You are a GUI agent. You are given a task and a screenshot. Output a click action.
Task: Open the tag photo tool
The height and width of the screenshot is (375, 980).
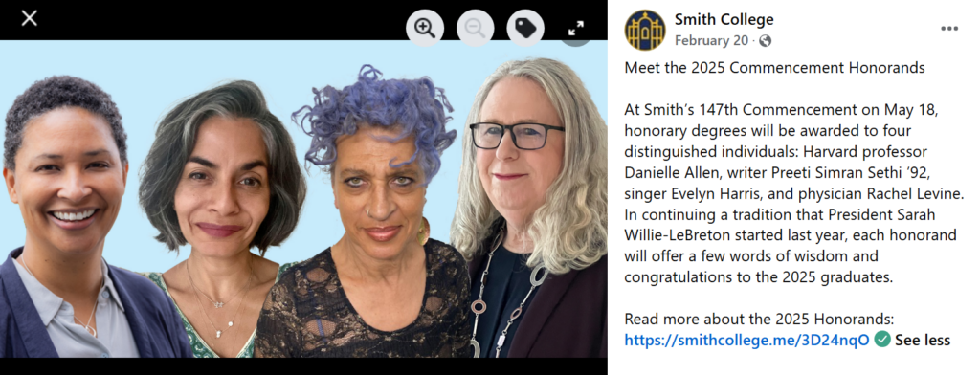(x=525, y=28)
